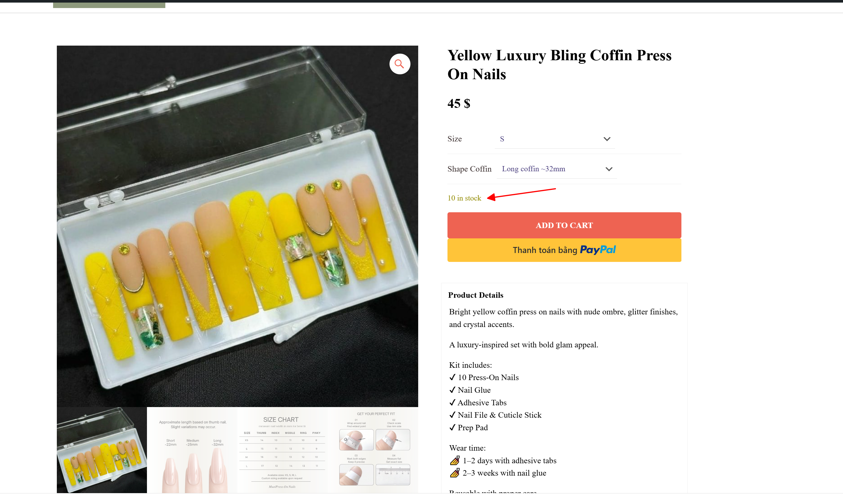
Task: Click the chevron arrow of Size selector
Action: coord(607,139)
